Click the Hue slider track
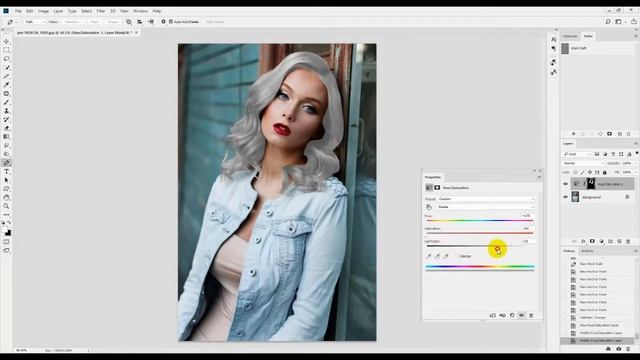Screen dimensions: 640x360 [480, 220]
